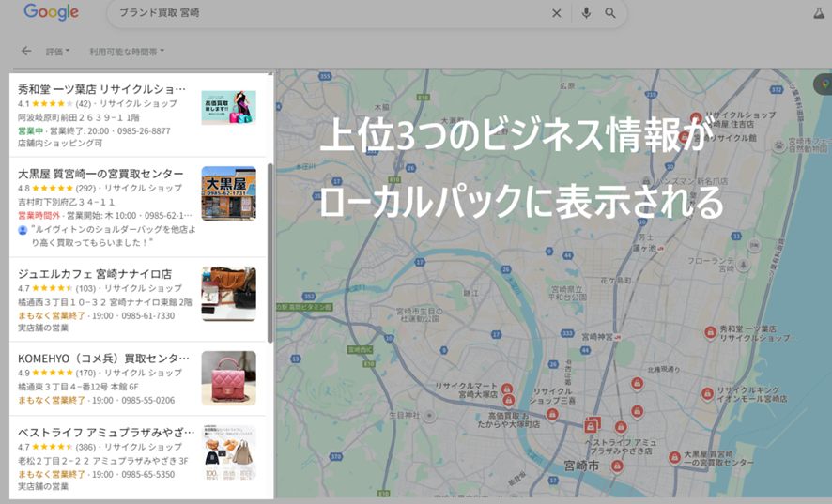Click map pin near リサイクルショップ 住吉店
This screenshot has height=504, width=832.
click(696, 118)
